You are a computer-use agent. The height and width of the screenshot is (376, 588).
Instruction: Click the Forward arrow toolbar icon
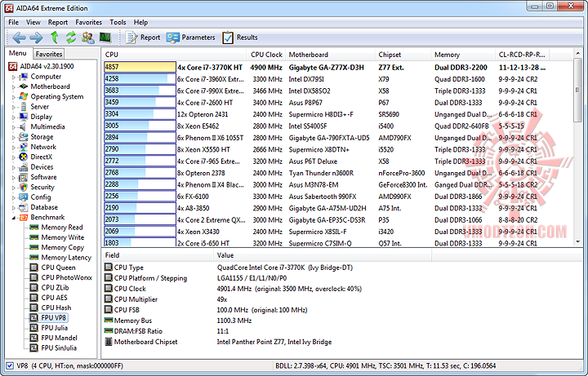tap(37, 38)
